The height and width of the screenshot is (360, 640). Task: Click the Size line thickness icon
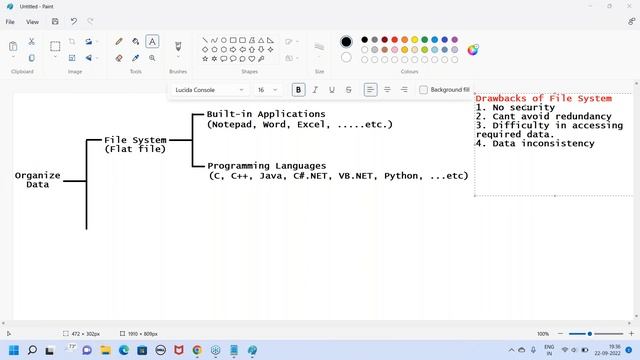click(319, 47)
